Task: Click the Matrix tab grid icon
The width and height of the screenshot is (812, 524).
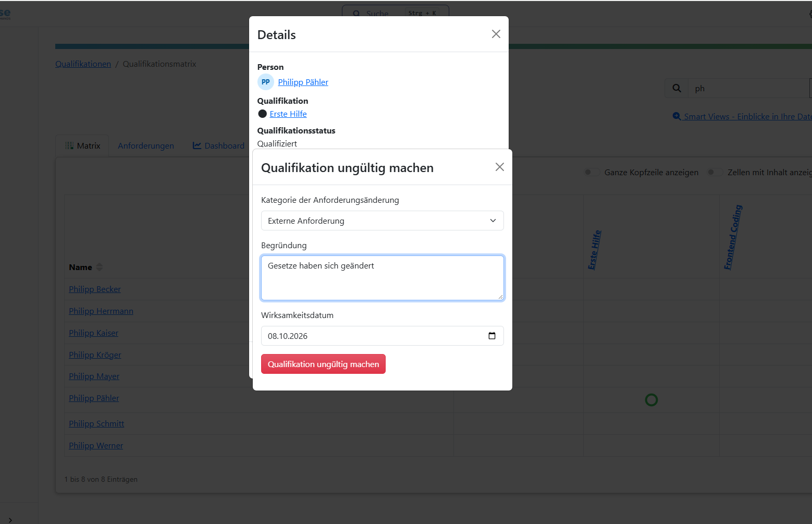Action: pyautogui.click(x=69, y=145)
